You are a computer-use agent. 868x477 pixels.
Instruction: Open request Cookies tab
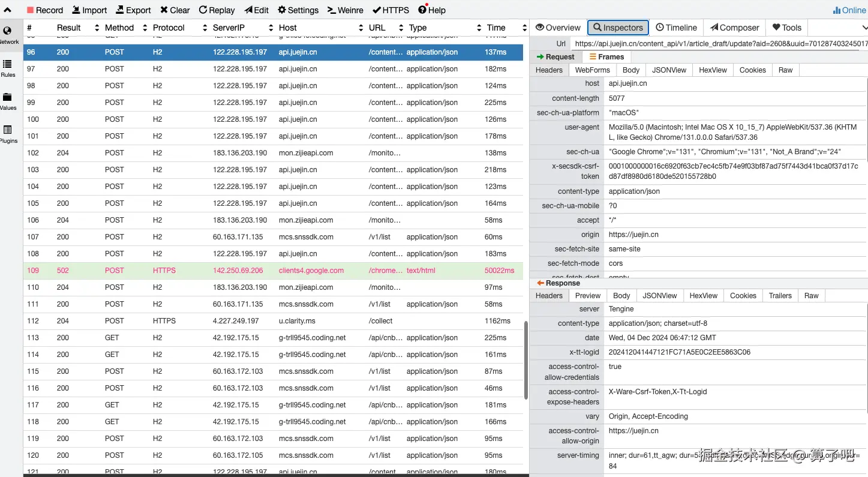coord(752,70)
